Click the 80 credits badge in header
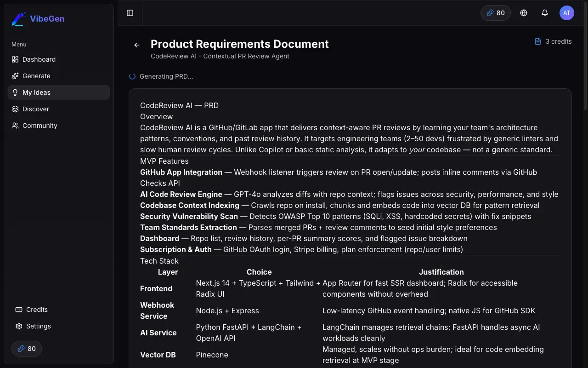The height and width of the screenshot is (368, 588). (496, 13)
